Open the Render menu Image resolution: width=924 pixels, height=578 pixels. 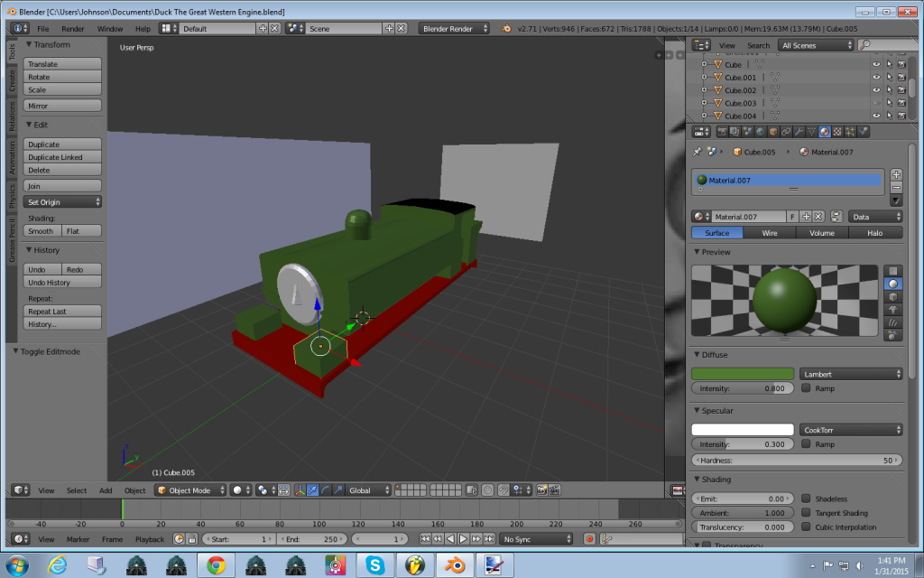(72, 28)
